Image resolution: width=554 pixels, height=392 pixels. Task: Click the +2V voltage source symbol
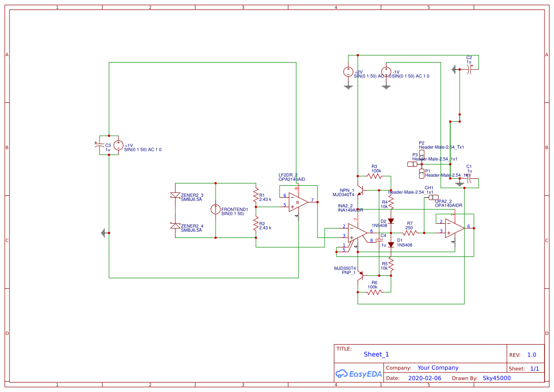coord(348,72)
